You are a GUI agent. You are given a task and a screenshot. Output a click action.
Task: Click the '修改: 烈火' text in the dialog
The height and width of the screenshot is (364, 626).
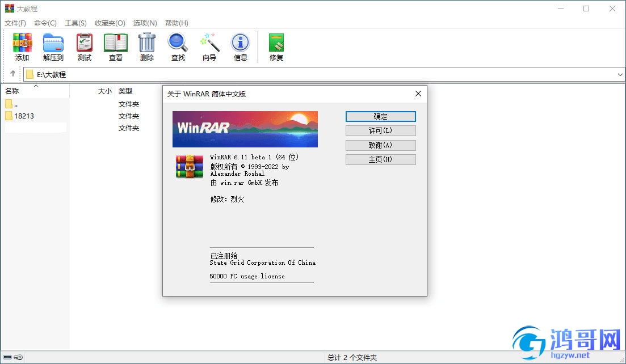[227, 199]
